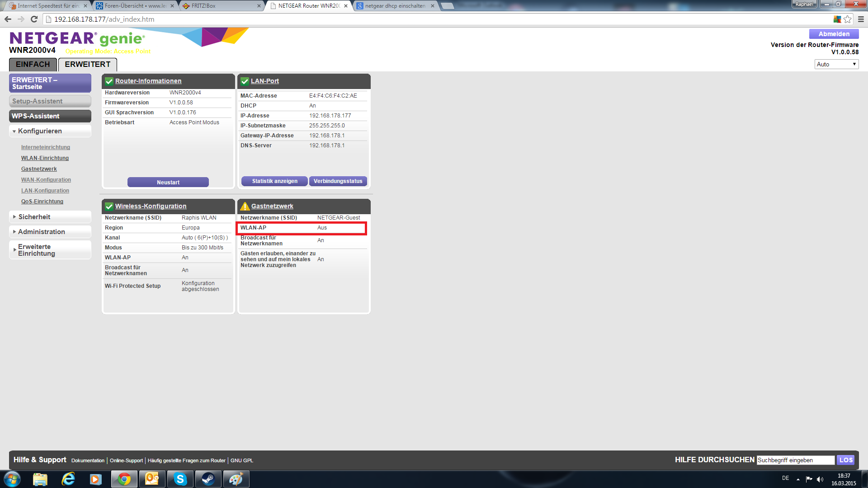Expand the Sicherheit menu section
Screen dimensions: 868x488
coord(34,217)
